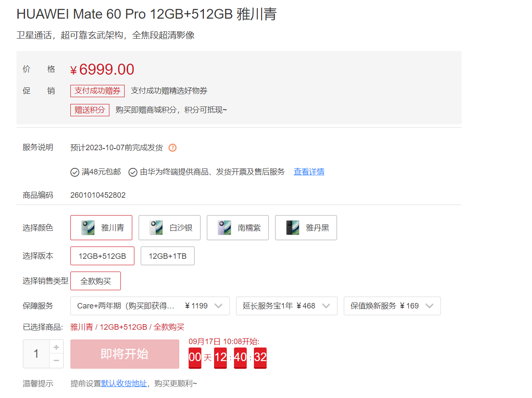Select the 12GB+512GB version option
This screenshot has height=398, width=532.
[102, 256]
